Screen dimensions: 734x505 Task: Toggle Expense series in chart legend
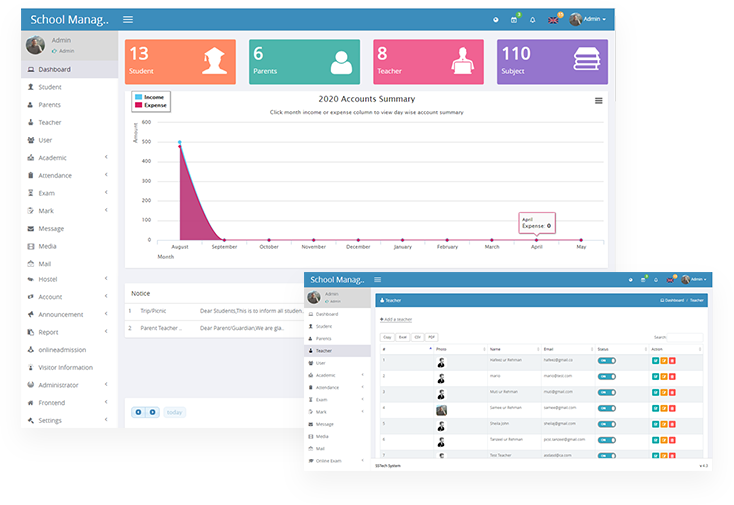click(151, 105)
